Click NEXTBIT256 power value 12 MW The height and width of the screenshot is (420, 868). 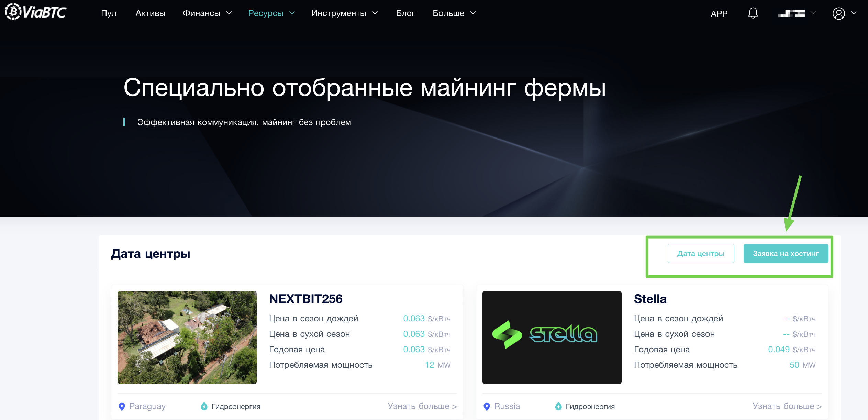(x=438, y=365)
